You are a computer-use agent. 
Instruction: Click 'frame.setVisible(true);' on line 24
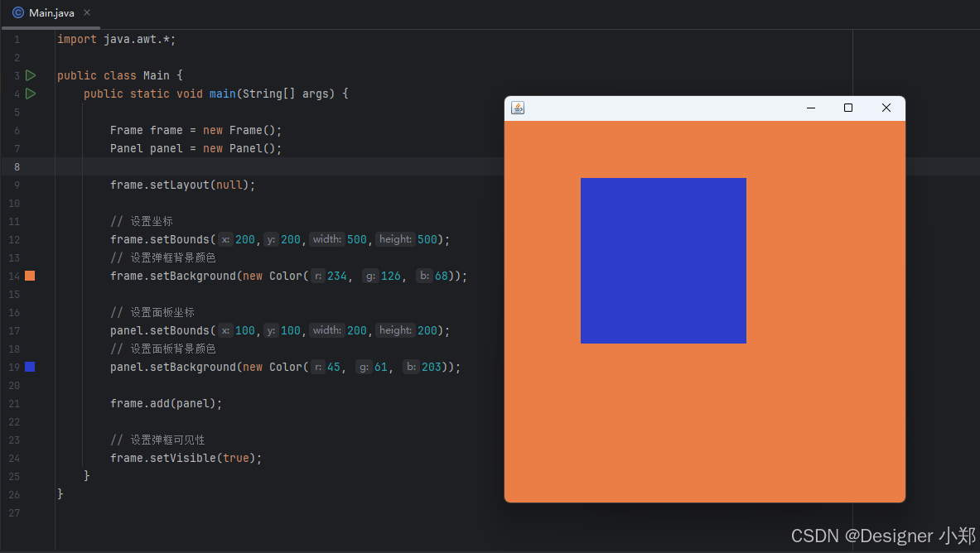coord(186,458)
